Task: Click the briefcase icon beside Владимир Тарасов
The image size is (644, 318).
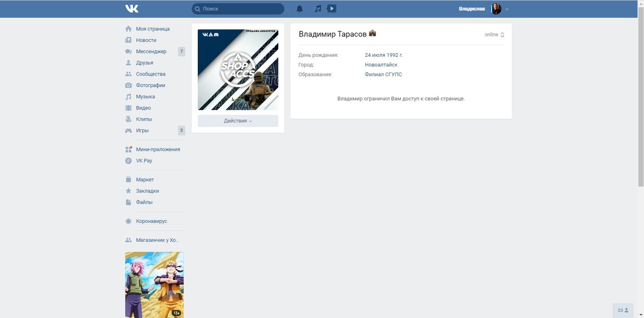Action: 372,33
